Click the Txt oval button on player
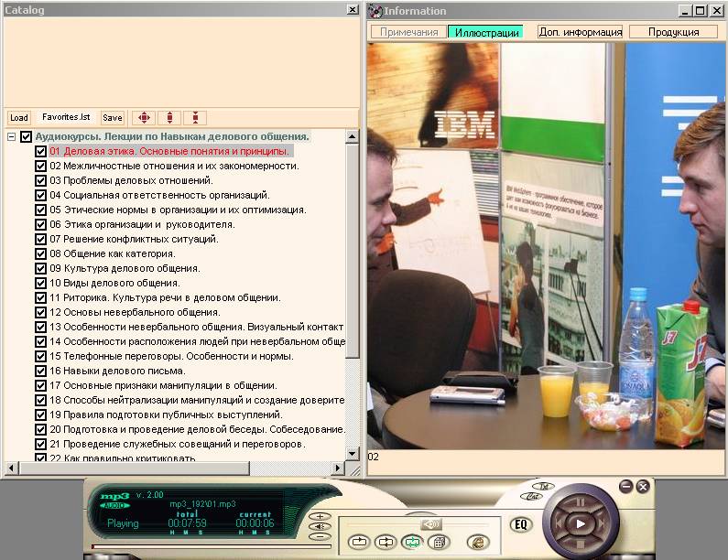 543,486
